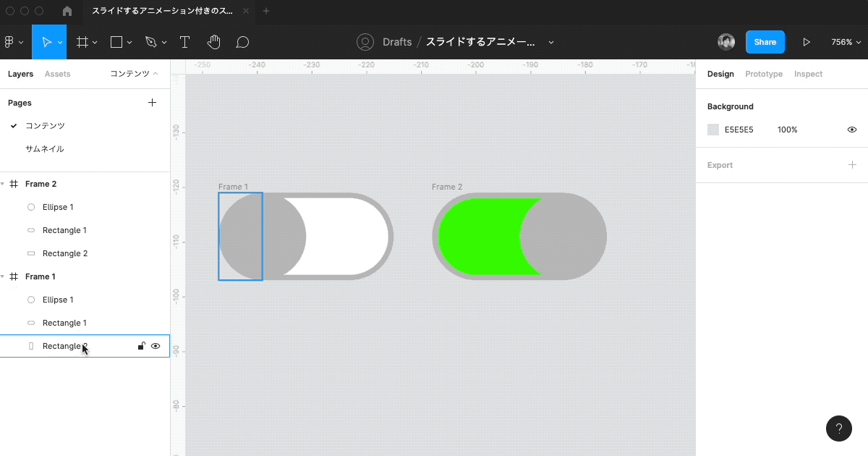Select the Move tool
The image size is (868, 456).
click(x=46, y=42)
